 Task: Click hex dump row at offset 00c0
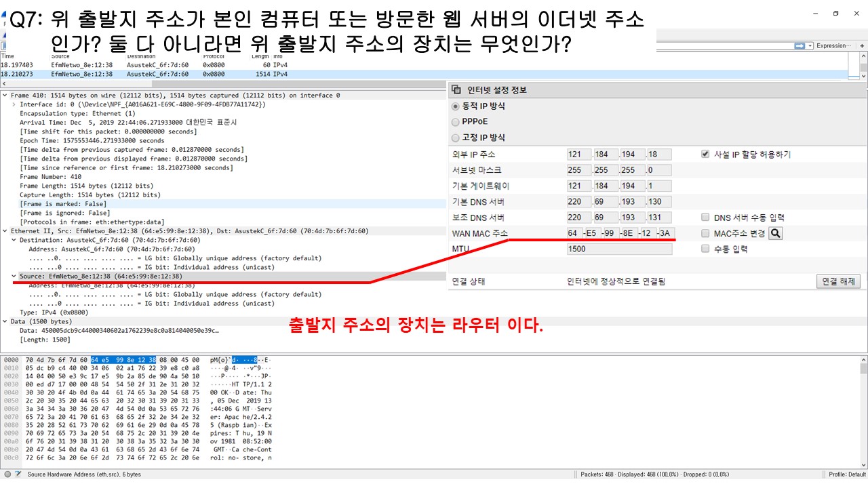point(136,457)
